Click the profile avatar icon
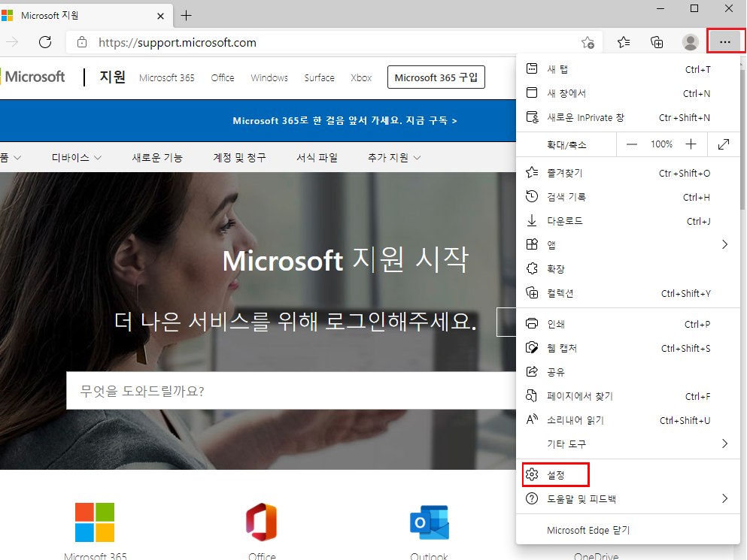This screenshot has height=560, width=747. [691, 42]
